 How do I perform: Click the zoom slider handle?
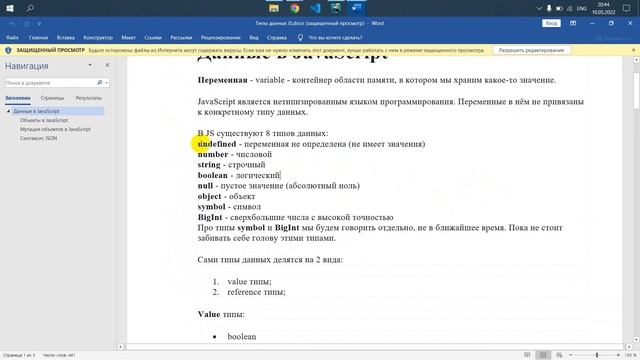click(597, 356)
